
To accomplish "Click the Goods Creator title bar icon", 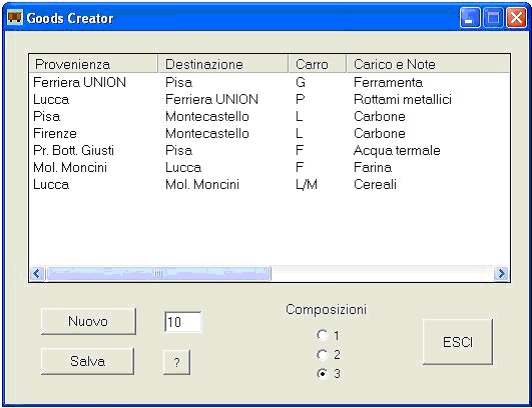I will 15,17.
